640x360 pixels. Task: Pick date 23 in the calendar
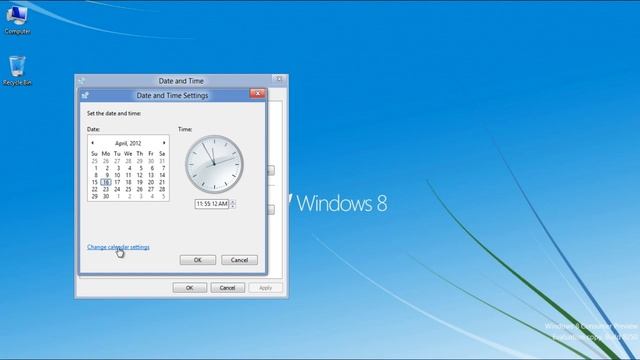point(106,189)
